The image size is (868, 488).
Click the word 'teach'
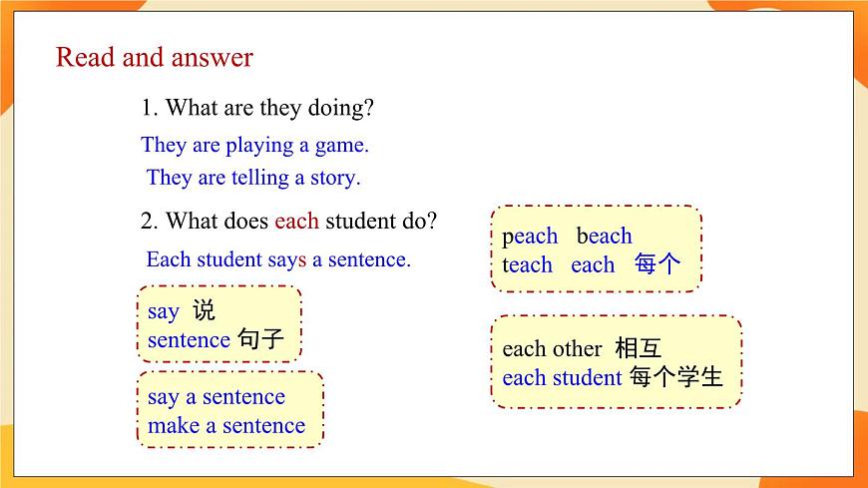(x=527, y=264)
